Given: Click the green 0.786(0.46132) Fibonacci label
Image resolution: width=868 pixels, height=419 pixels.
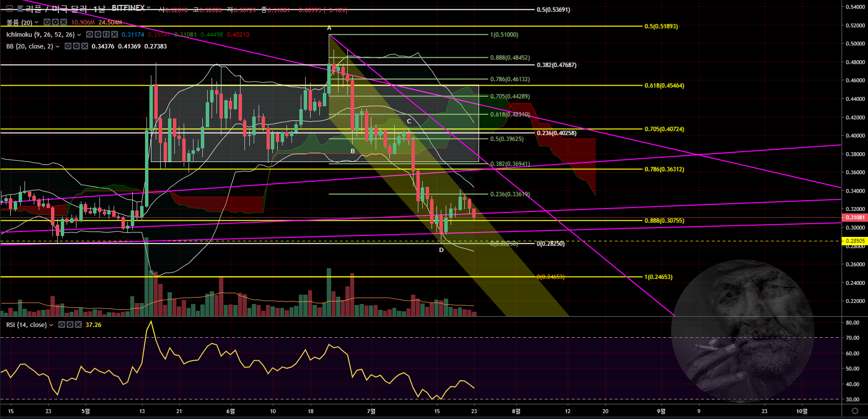Looking at the screenshot, I should (x=510, y=79).
